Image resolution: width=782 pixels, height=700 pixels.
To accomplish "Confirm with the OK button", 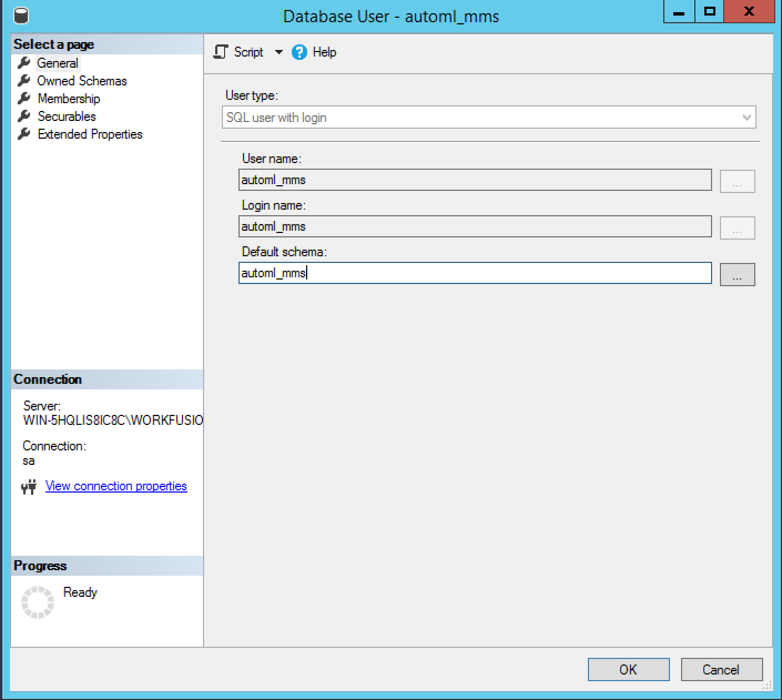I will (x=628, y=669).
